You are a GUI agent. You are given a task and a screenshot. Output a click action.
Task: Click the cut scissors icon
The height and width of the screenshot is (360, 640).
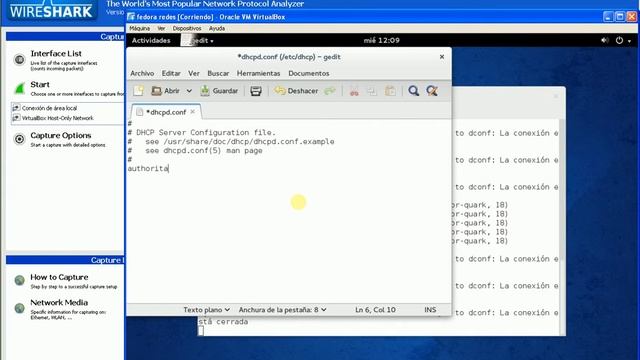click(354, 91)
